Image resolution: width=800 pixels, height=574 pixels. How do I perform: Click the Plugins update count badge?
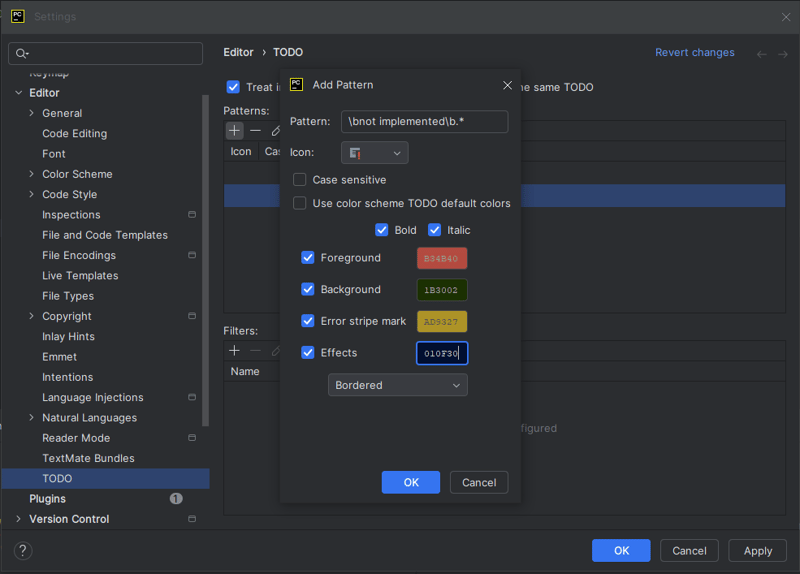176,498
